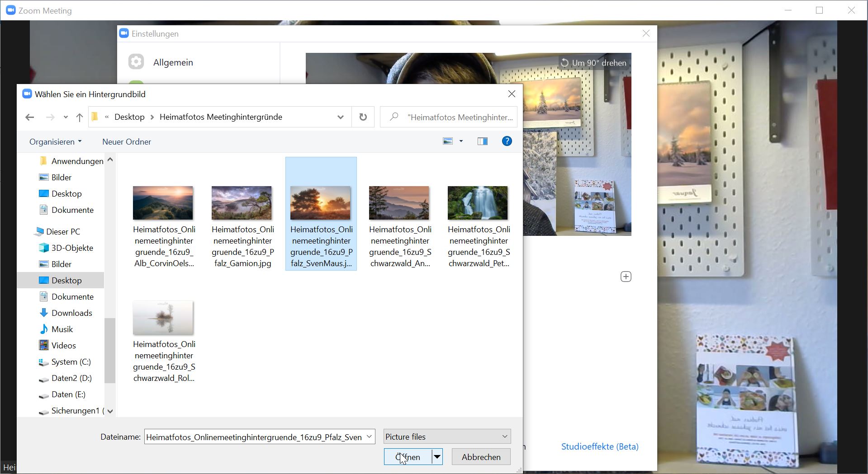This screenshot has width=868, height=474.
Task: Change view layout icon
Action: pyautogui.click(x=448, y=141)
